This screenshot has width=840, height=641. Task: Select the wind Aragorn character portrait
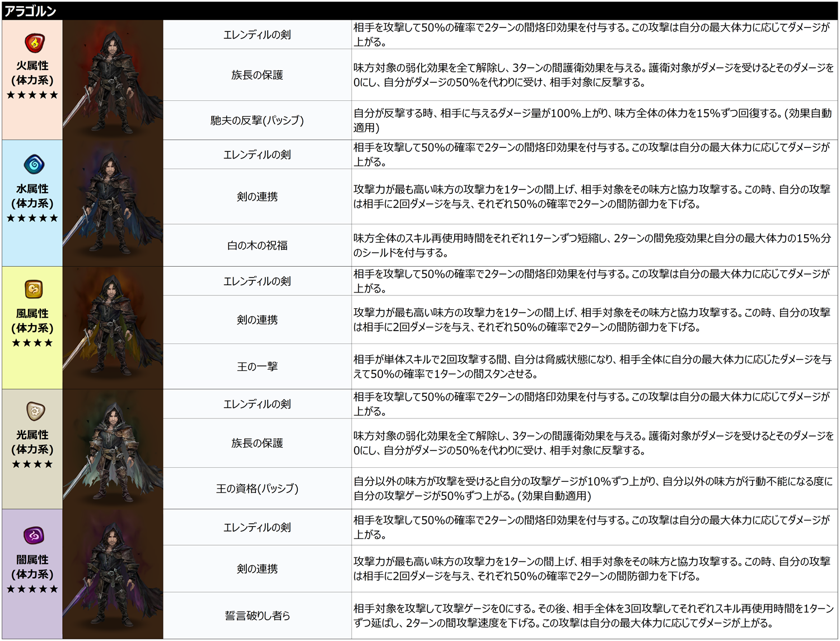click(x=113, y=327)
